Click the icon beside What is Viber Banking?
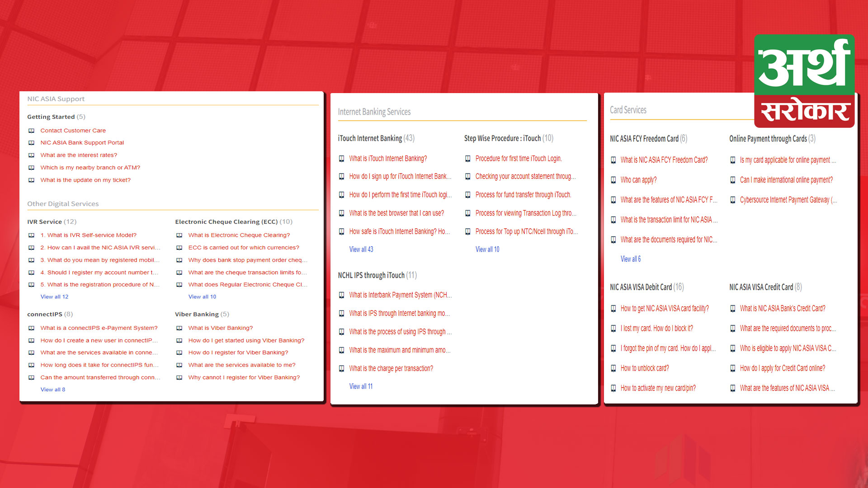Screen dimensions: 868x488 point(179,328)
